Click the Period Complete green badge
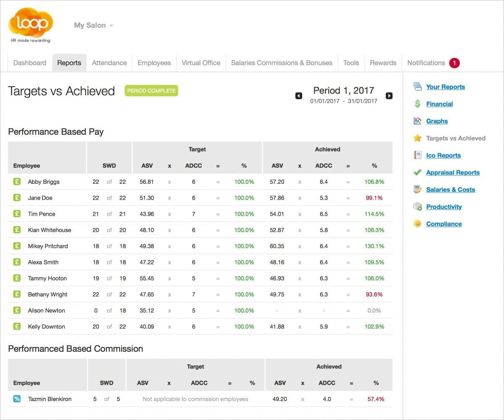Screen dimensions: 504x420 (151, 91)
